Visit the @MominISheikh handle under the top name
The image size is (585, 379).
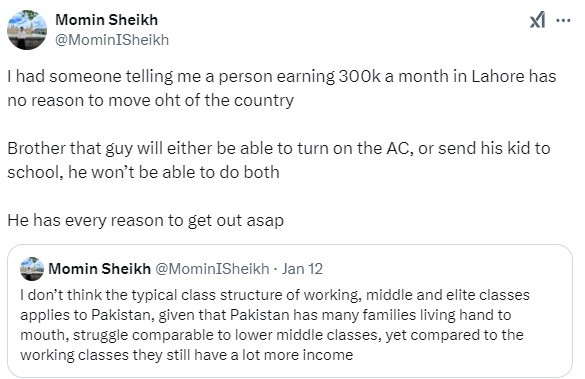(x=112, y=40)
